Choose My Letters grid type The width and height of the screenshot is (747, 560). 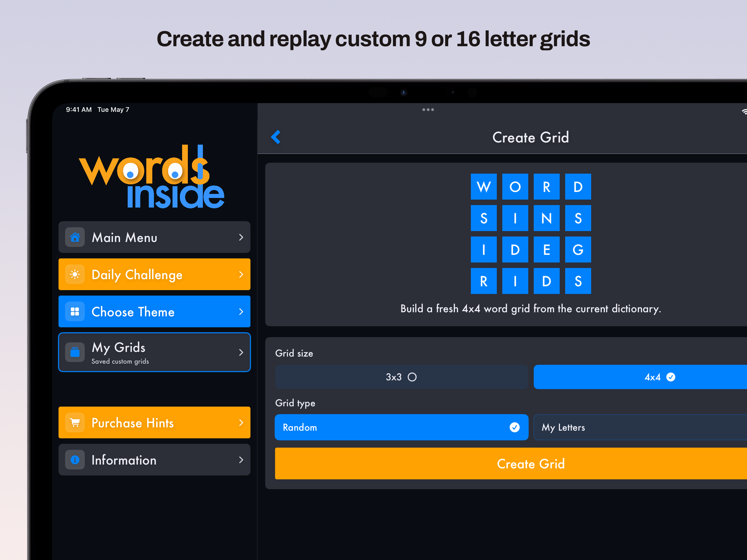[640, 427]
